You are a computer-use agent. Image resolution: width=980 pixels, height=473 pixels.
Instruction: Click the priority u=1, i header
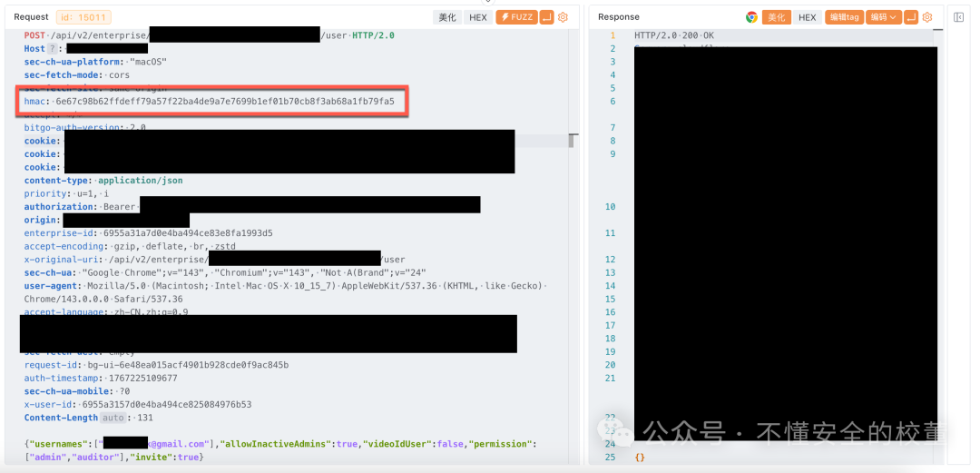tap(66, 193)
